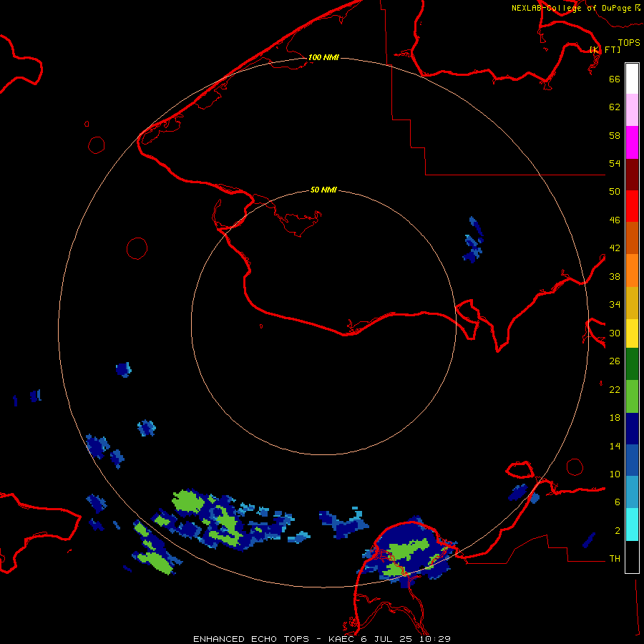This screenshot has height=644, width=644.
Task: Click the legend value 14
Action: [x=615, y=446]
